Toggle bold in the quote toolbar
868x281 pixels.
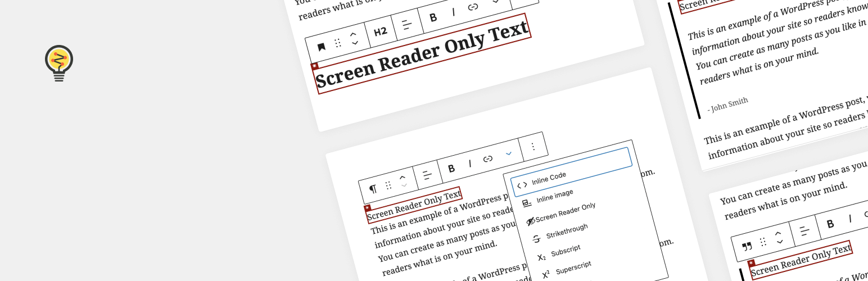pyautogui.click(x=830, y=224)
